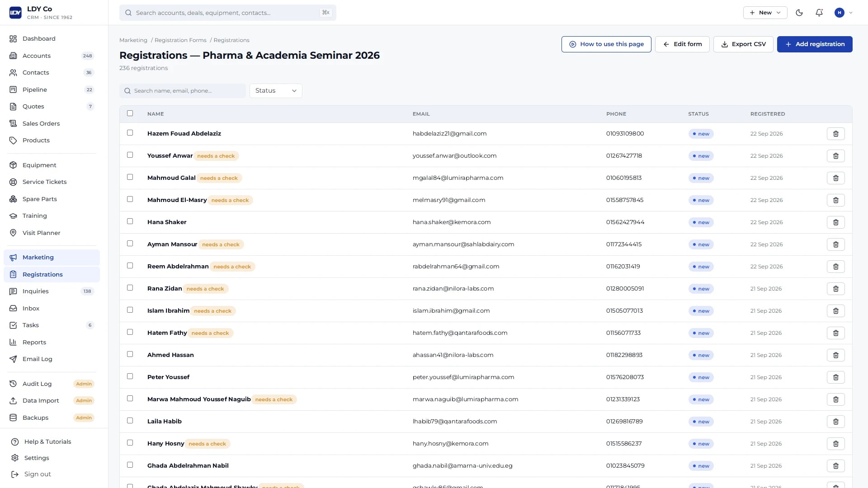Click the Equipment cube icon
This screenshot has height=488, width=868.
point(13,165)
